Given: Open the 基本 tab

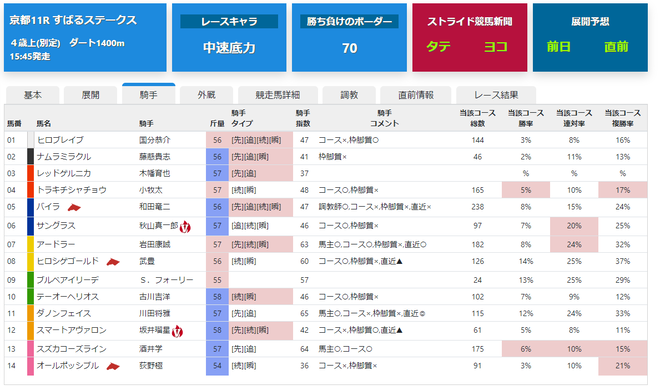Looking at the screenshot, I should 32,95.
